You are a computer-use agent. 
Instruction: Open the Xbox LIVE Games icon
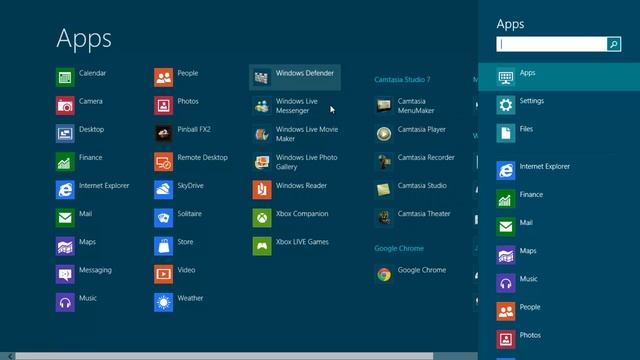tap(262, 247)
